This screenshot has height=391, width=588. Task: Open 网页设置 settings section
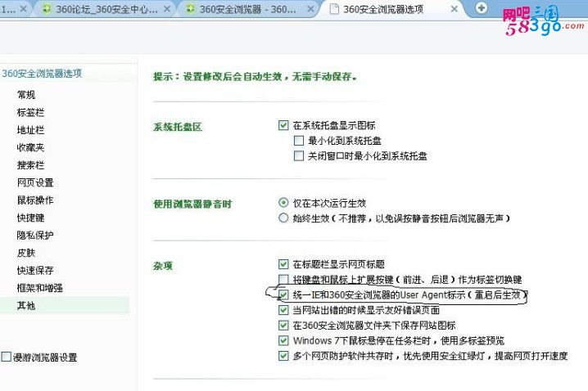35,182
